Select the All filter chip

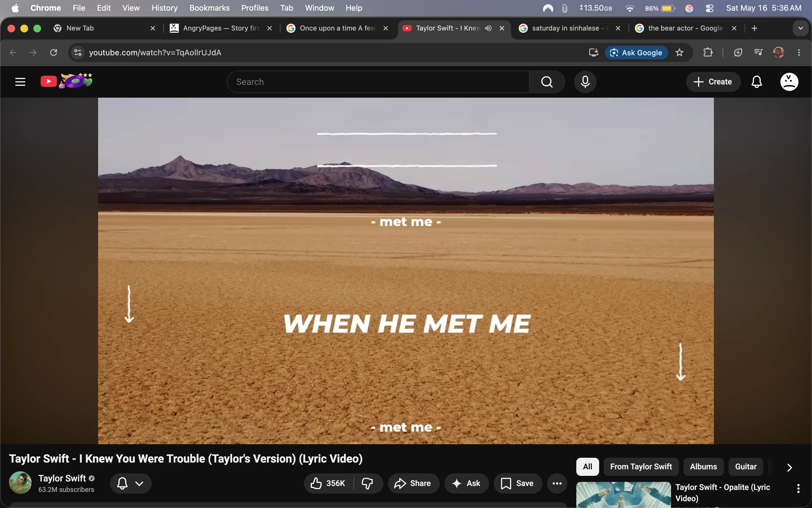pyautogui.click(x=588, y=467)
